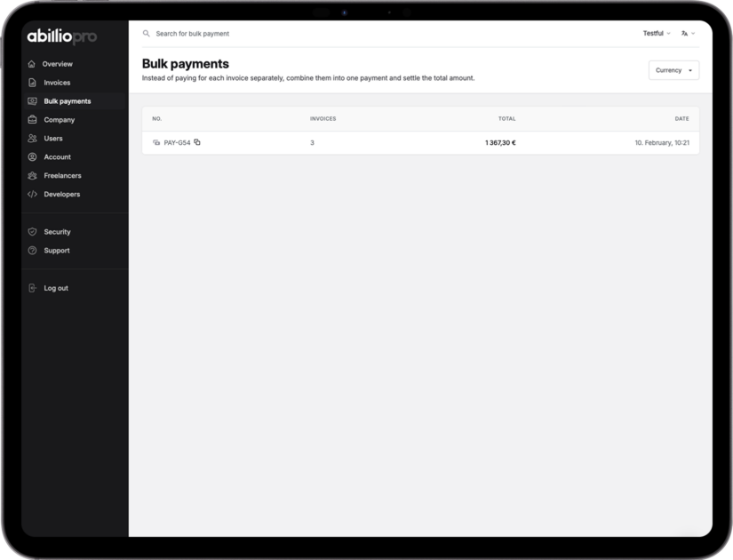This screenshot has width=733, height=560.
Task: Click the Support question mark icon
Action: click(32, 251)
